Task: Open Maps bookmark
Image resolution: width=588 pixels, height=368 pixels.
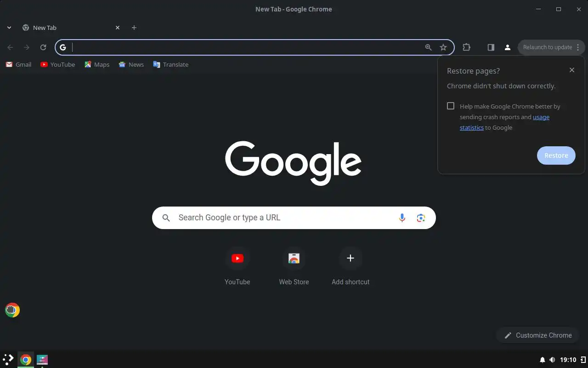Action: 97,64
